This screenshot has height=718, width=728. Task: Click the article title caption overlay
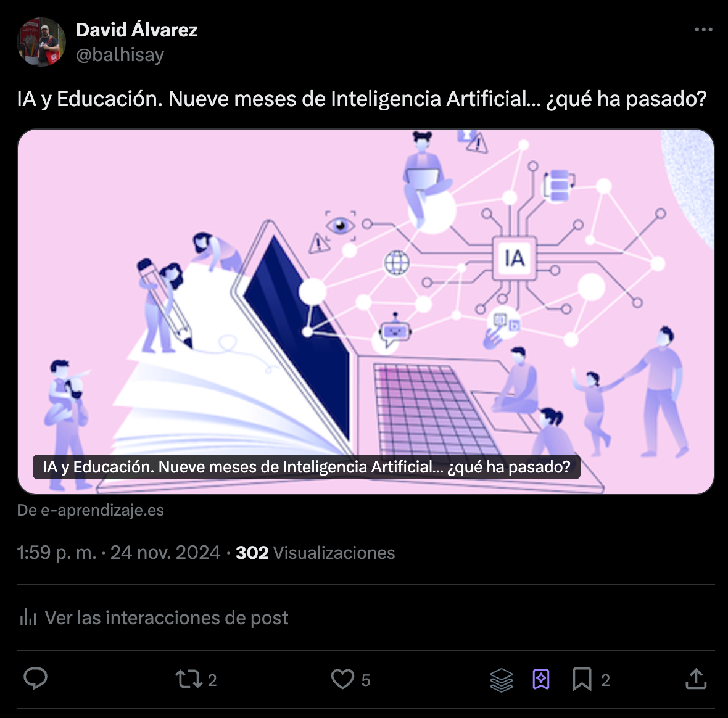[x=307, y=467]
